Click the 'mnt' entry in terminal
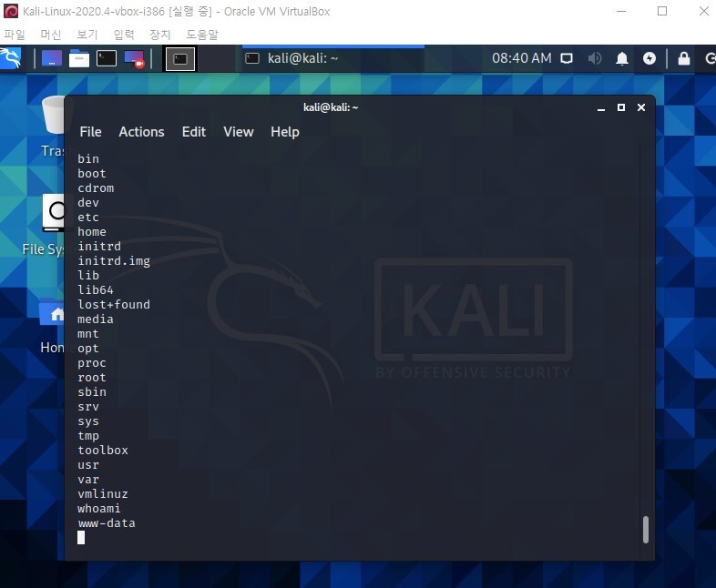 (88, 334)
